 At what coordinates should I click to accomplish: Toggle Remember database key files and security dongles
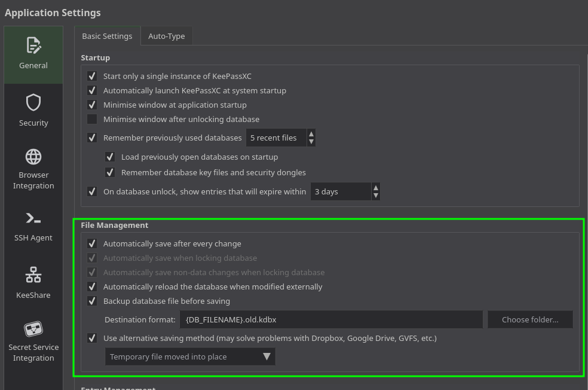(x=110, y=172)
